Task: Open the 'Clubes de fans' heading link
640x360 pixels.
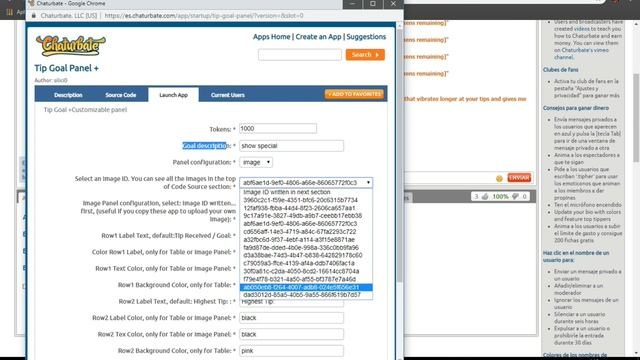Action: click(560, 70)
